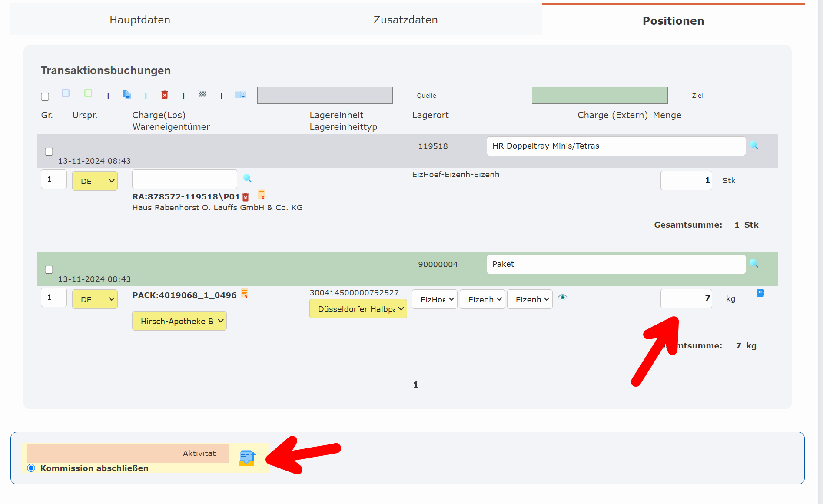Click the checkered finish flag icon
The height and width of the screenshot is (504, 823).
click(202, 95)
